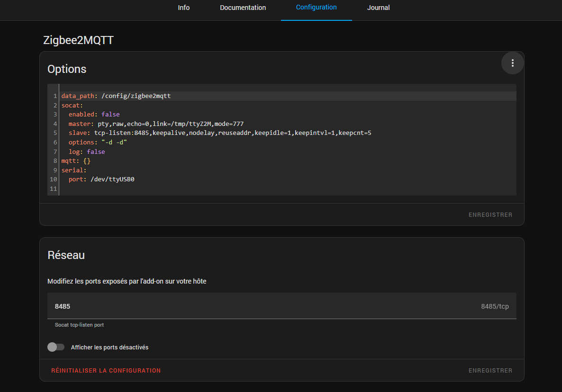Click the 'mqtt: {}' line
The height and width of the screenshot is (392, 562).
point(76,161)
